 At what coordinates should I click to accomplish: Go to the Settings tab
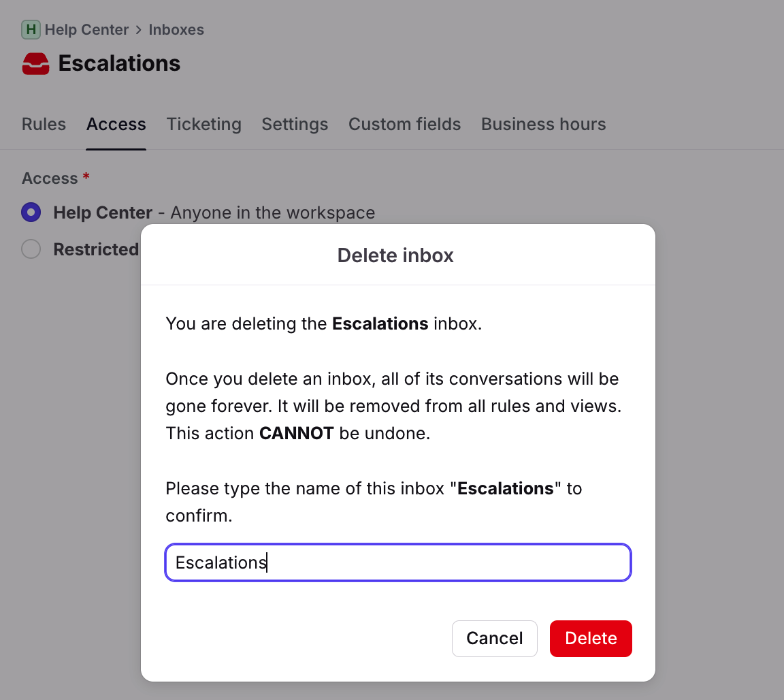pos(295,125)
